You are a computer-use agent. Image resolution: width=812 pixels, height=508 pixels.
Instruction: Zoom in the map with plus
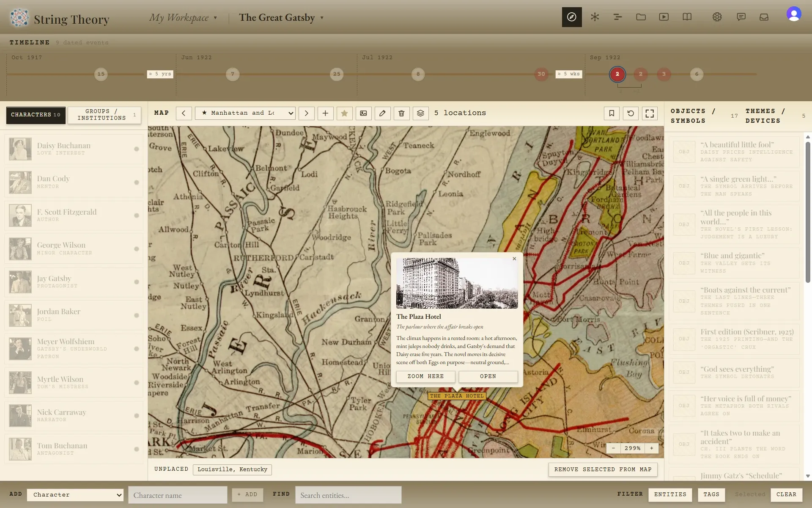(x=652, y=448)
